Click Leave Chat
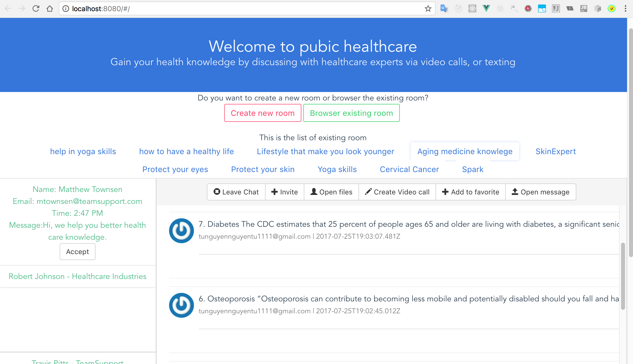This screenshot has width=633, height=364. (236, 192)
